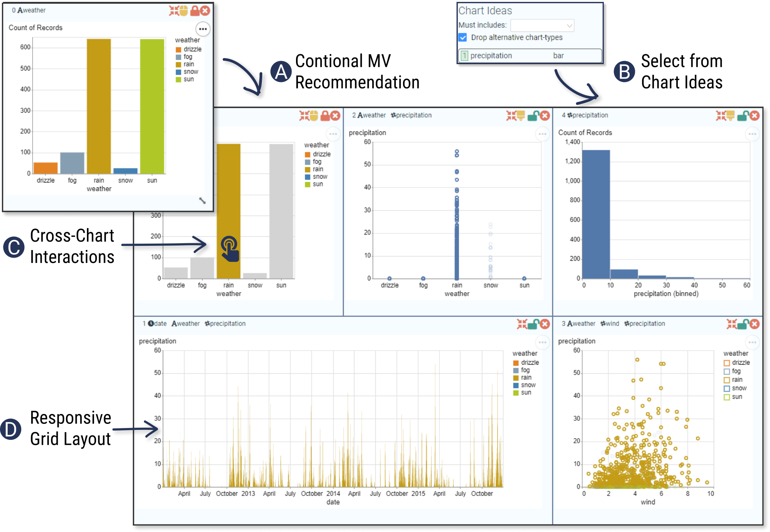770x532 pixels.
Task: Close the grayed weather bar chart panel
Action: point(335,116)
